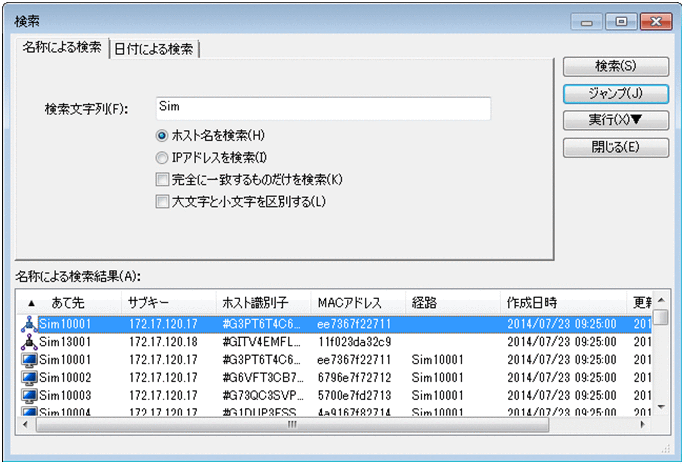Click 経路 value Sim10001 in Sim10003 row

click(x=437, y=396)
